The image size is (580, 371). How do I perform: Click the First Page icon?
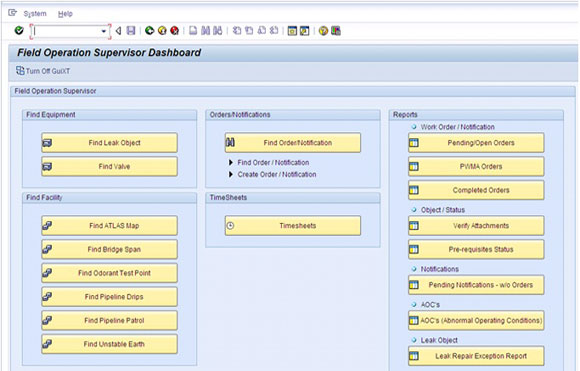tap(237, 31)
